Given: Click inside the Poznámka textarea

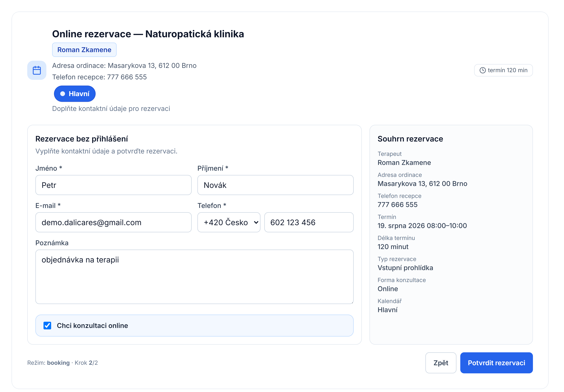Looking at the screenshot, I should coord(194,277).
